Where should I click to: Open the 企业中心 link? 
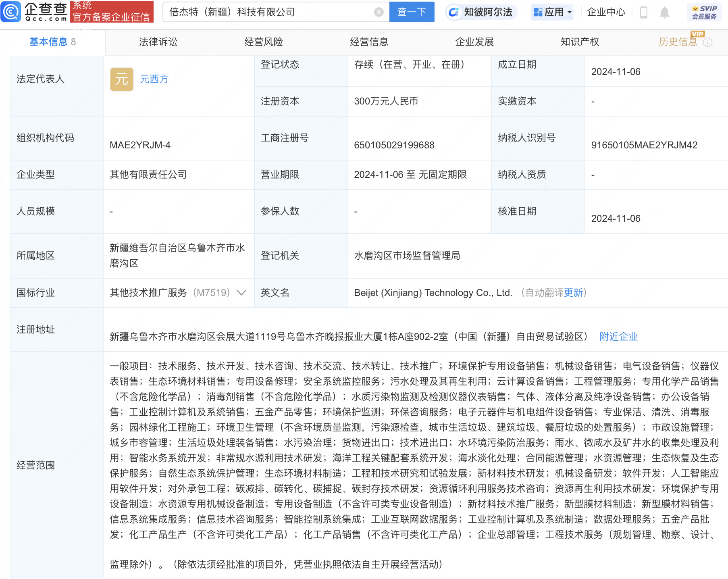click(x=606, y=12)
